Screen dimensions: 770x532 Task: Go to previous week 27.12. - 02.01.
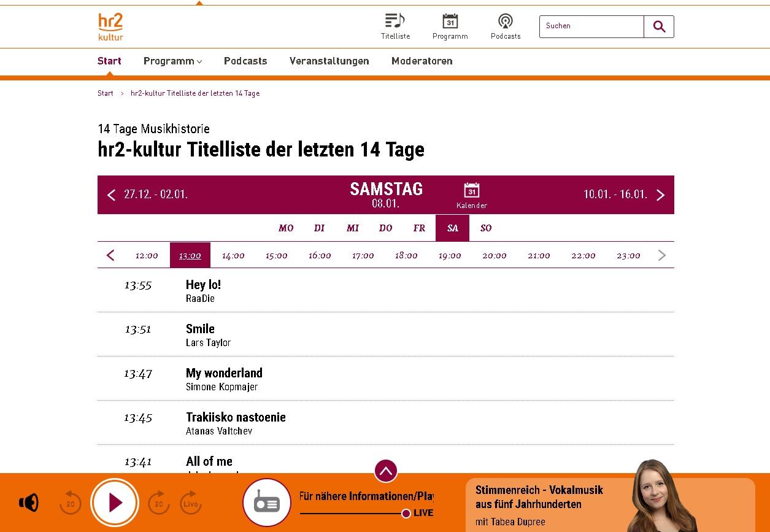[x=148, y=195]
